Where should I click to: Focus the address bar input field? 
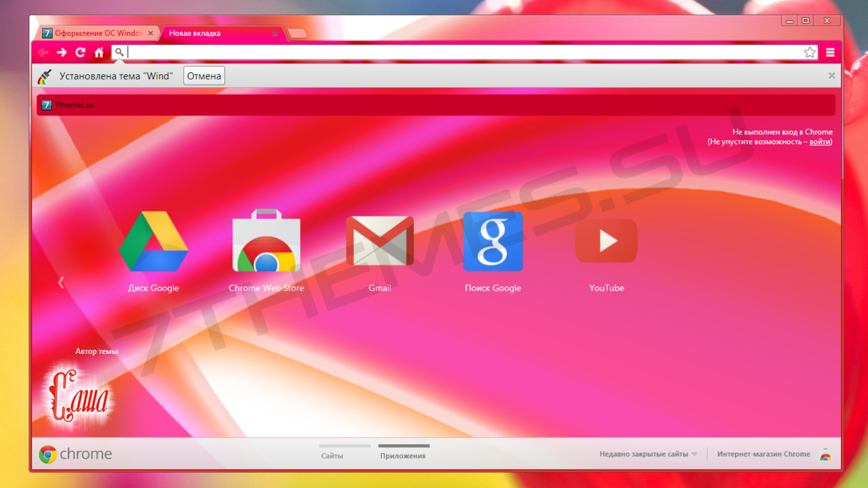click(464, 52)
